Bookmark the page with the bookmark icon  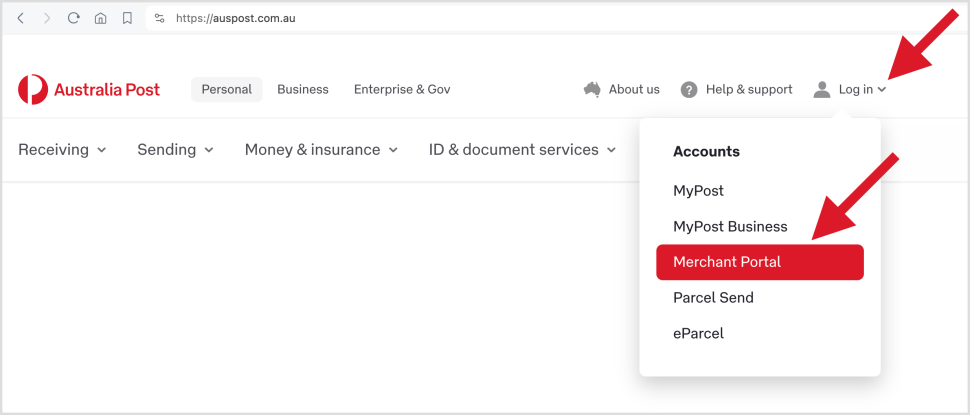(x=127, y=19)
